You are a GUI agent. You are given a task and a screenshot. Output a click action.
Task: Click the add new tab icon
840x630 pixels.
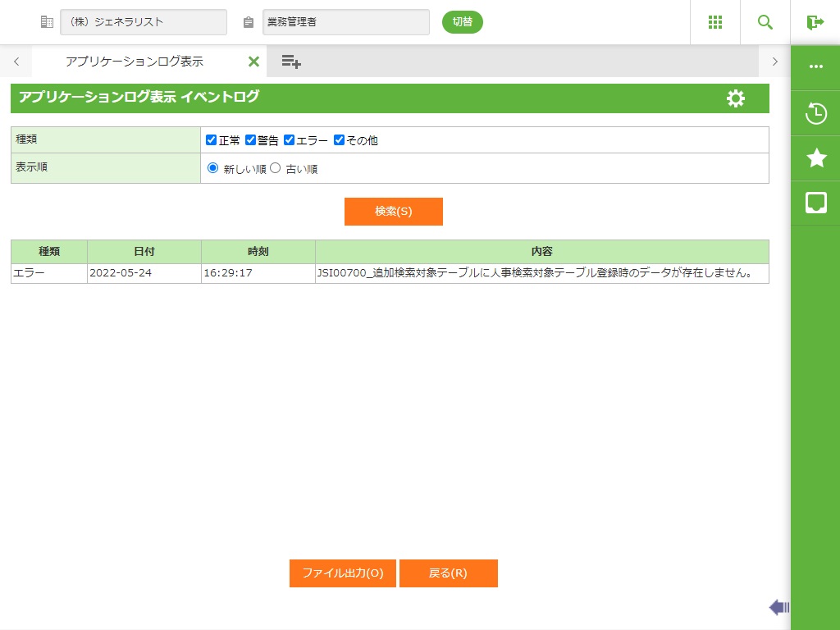[x=291, y=62]
